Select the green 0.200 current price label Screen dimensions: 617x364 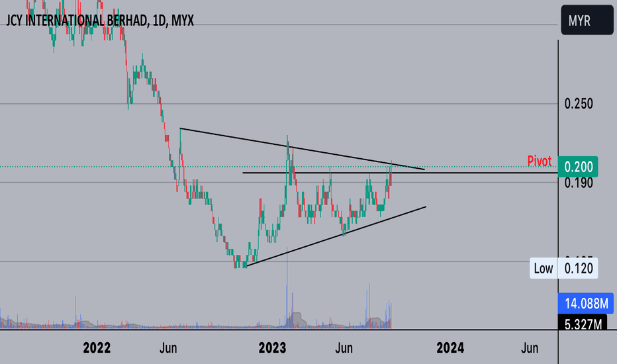click(578, 167)
